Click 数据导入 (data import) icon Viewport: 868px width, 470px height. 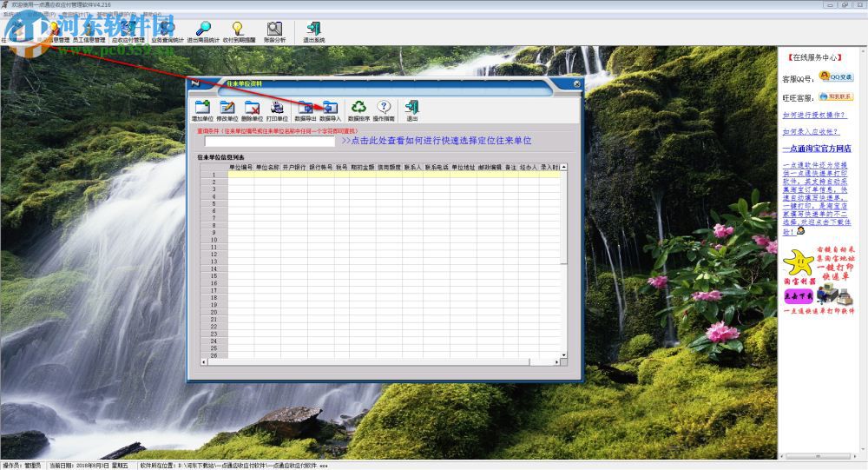click(x=331, y=110)
